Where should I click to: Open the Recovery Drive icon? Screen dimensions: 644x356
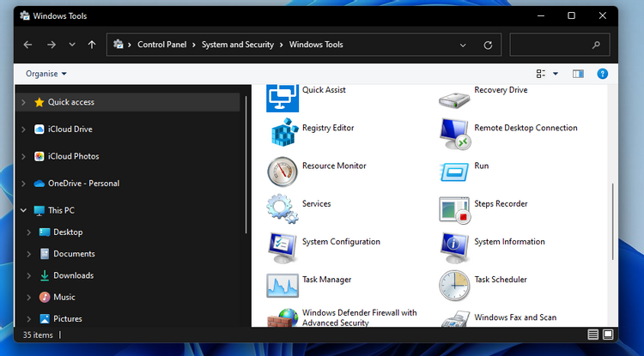coord(454,100)
